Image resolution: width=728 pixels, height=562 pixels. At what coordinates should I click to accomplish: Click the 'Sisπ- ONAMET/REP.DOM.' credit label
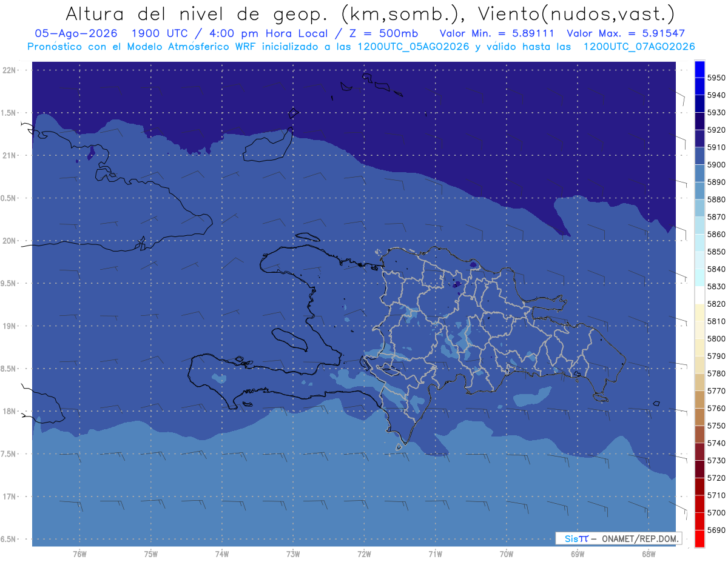[x=618, y=538]
